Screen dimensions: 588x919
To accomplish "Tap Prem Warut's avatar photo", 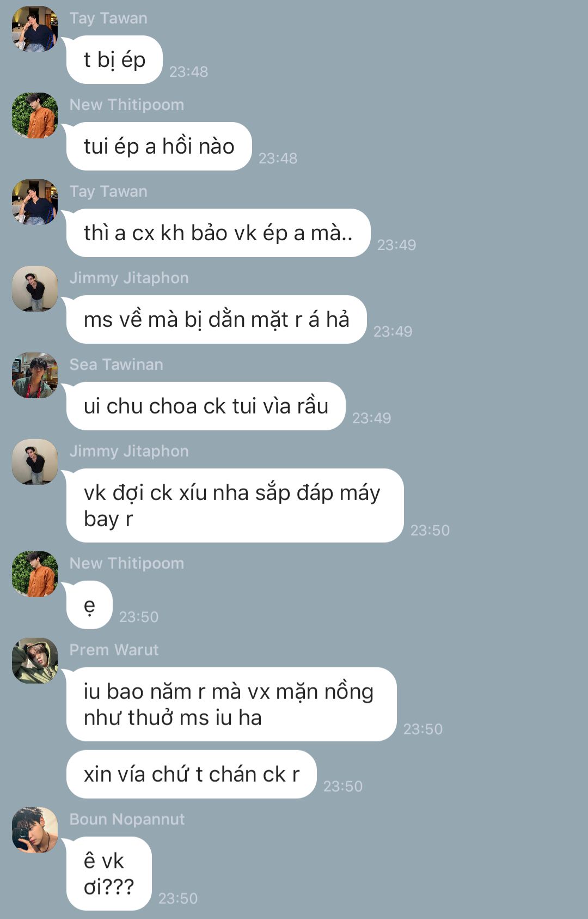I will [x=35, y=661].
